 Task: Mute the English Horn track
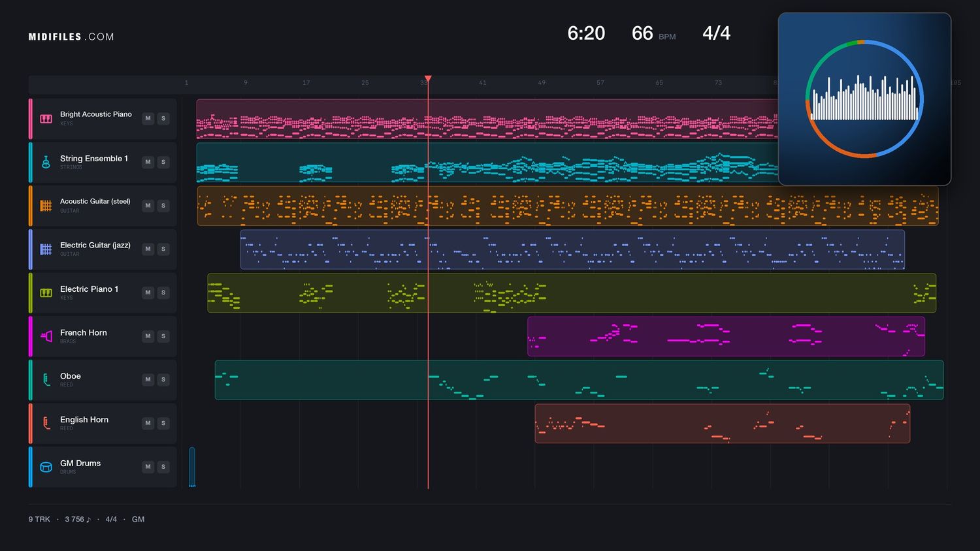point(148,423)
